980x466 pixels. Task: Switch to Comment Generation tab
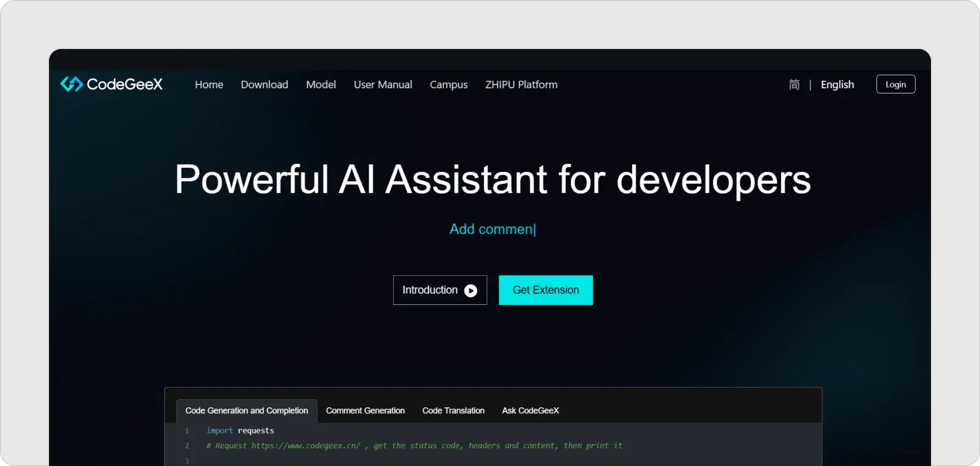365,411
